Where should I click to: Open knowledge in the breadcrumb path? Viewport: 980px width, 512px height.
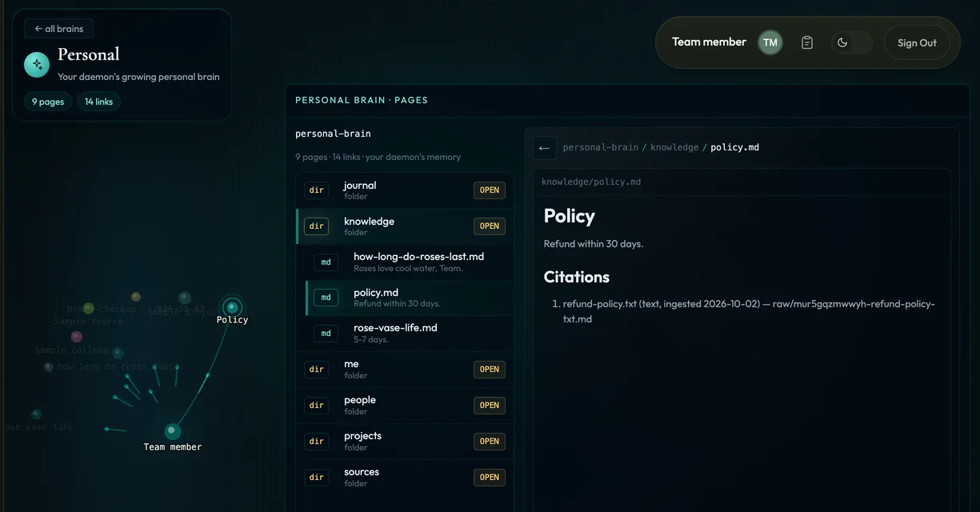tap(674, 148)
